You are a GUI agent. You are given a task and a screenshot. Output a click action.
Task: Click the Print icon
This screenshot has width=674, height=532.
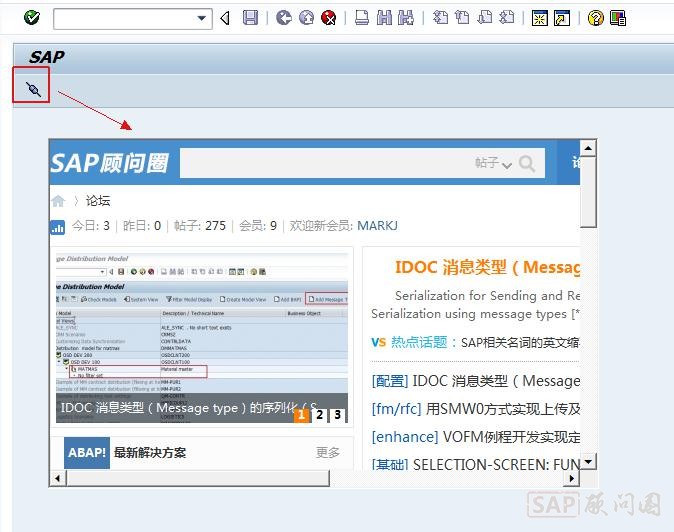click(x=362, y=18)
